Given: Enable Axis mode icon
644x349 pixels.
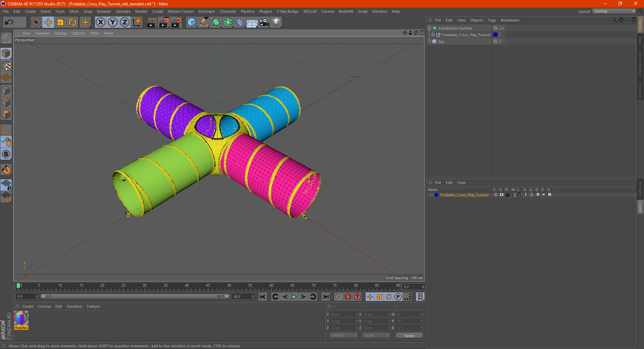Looking at the screenshot, I should click(x=6, y=130).
